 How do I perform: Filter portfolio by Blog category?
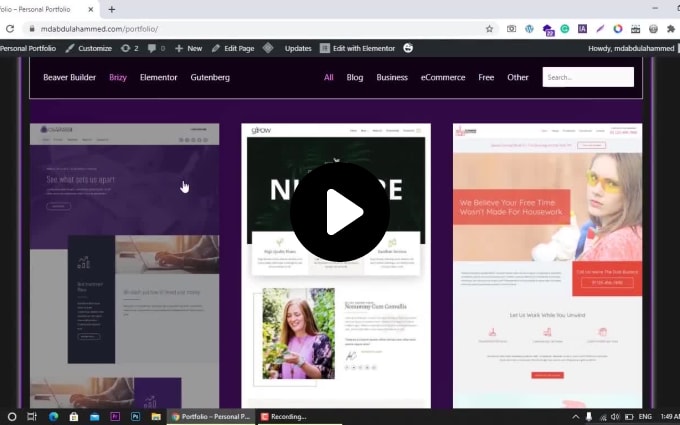pos(355,77)
